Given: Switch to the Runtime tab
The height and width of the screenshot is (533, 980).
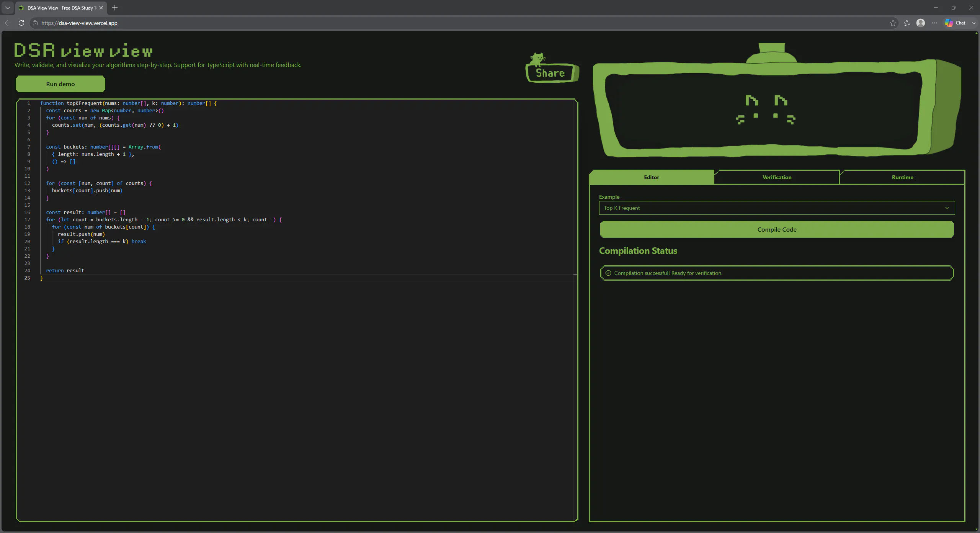Looking at the screenshot, I should pyautogui.click(x=902, y=177).
